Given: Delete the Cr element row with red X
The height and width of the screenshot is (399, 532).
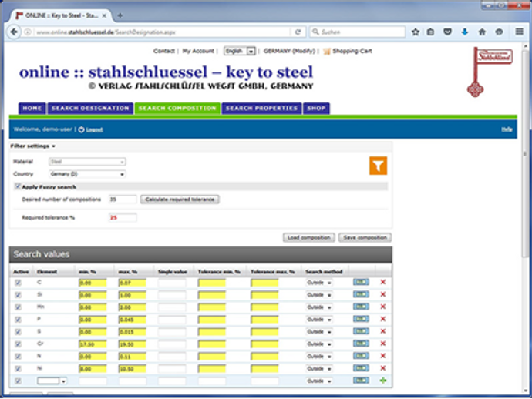Looking at the screenshot, I should (x=383, y=344).
